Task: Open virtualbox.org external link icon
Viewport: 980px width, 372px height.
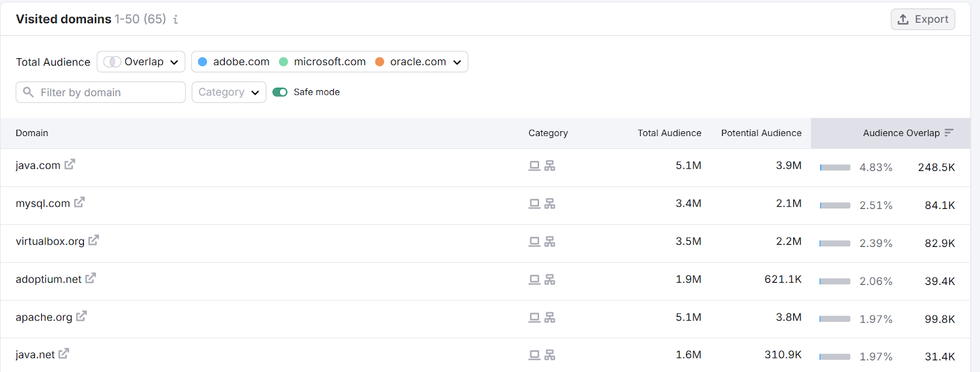Action: click(94, 240)
